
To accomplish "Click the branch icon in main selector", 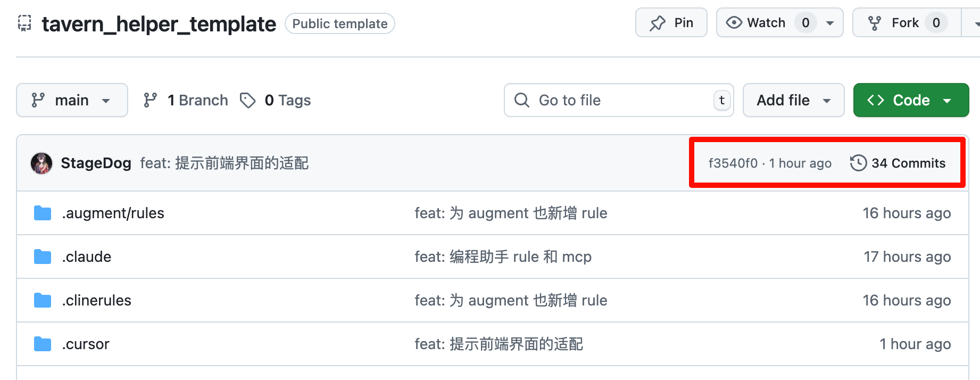I will (38, 100).
